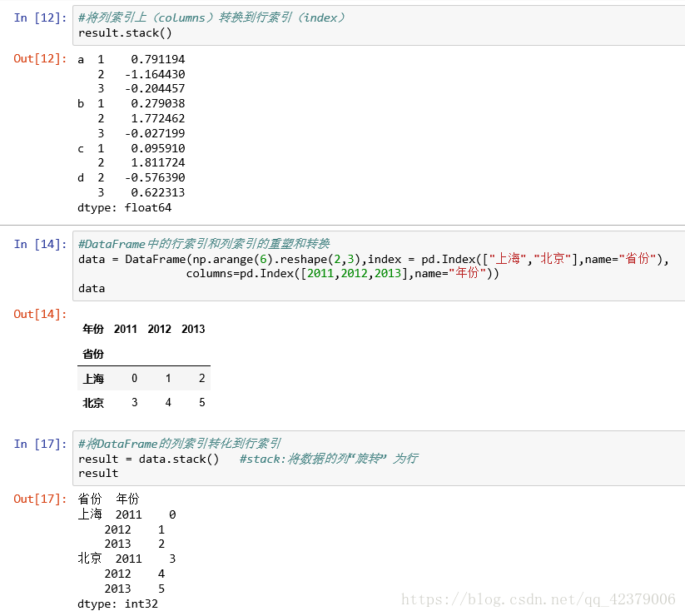The height and width of the screenshot is (616, 685).
Task: Select the In [12] prompt label
Action: (40, 18)
